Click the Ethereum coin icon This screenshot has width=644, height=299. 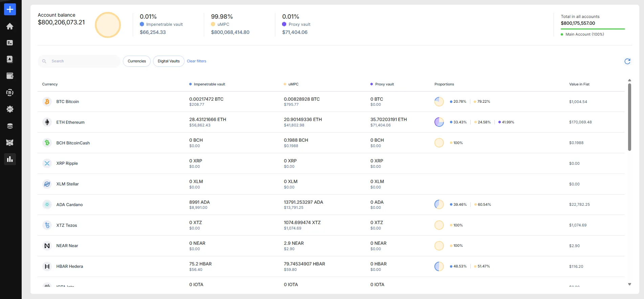[47, 122]
